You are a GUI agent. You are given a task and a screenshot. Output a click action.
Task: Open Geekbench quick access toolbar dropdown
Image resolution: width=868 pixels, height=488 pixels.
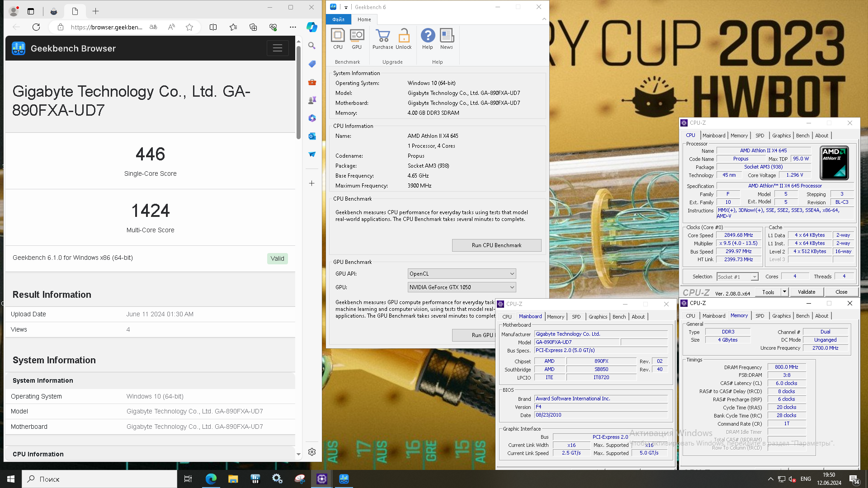[x=346, y=7]
